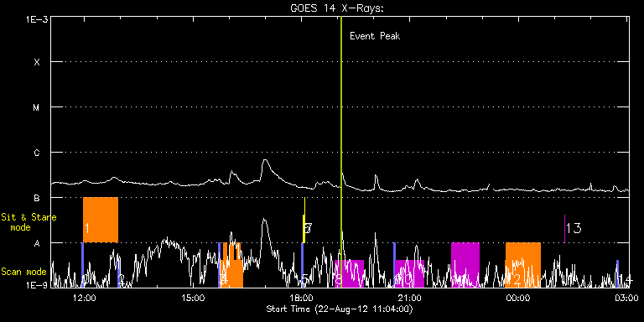
Task: Select tall magenta block between 21:00 and 00:00
Action: (x=465, y=264)
